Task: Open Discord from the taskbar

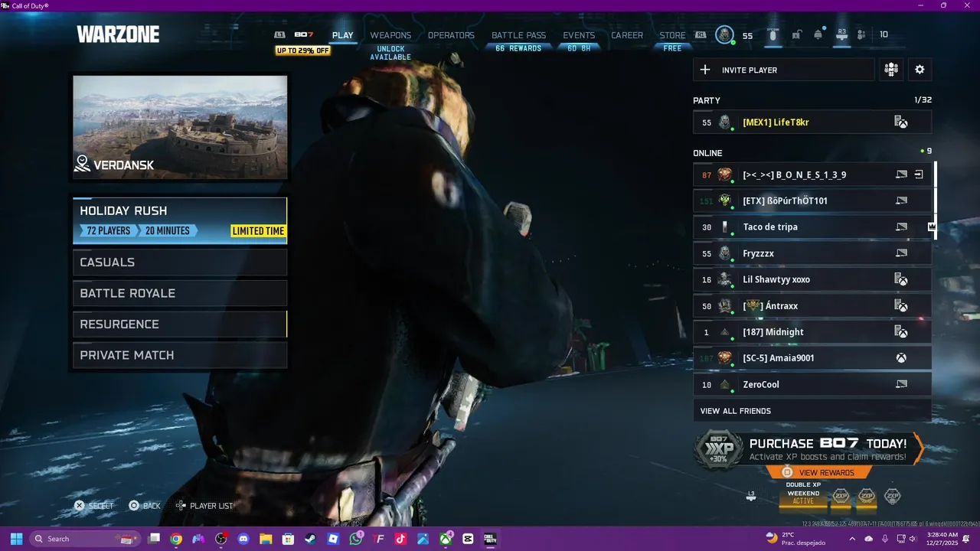Action: (243, 539)
